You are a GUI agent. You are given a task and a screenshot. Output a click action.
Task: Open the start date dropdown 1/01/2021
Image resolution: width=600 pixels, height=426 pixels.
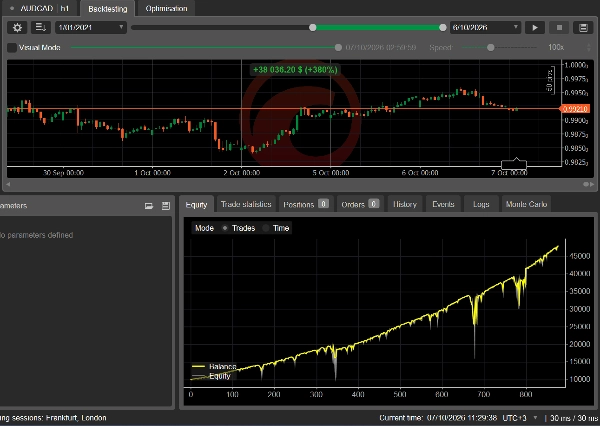pos(91,28)
